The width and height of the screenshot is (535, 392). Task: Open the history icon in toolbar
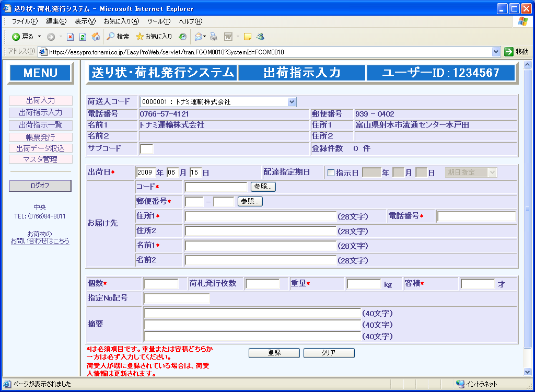tap(183, 37)
